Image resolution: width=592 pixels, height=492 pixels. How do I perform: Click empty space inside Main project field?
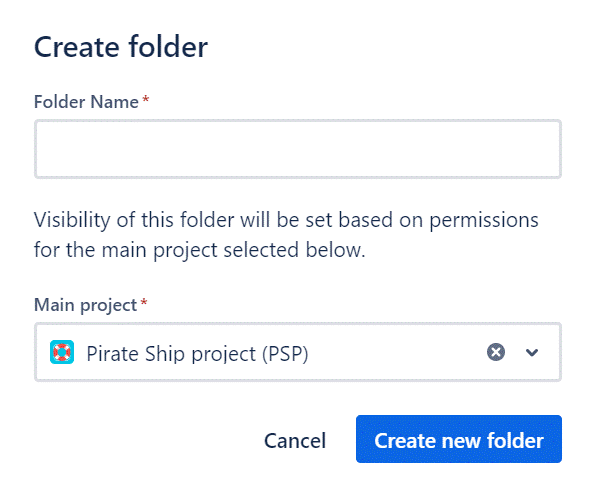[x=396, y=352]
